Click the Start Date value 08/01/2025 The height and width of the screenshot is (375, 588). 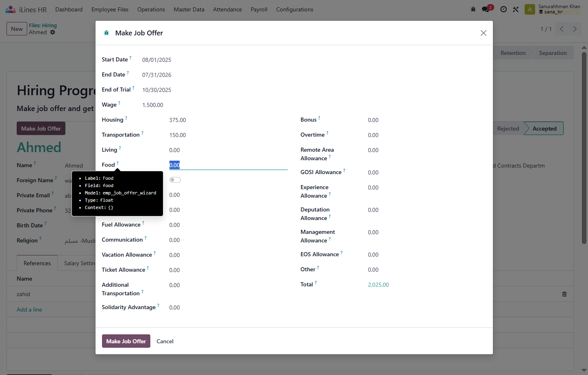tap(156, 60)
